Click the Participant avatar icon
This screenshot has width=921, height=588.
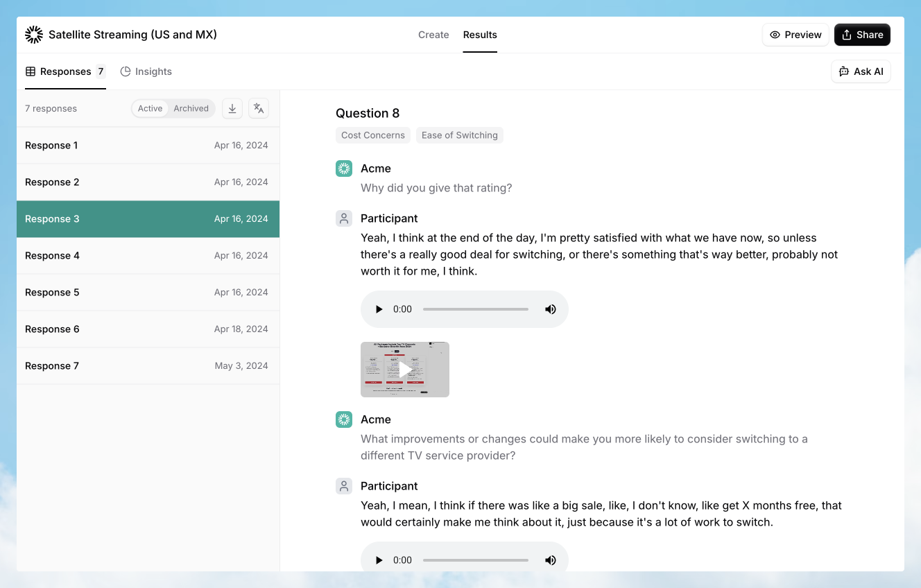click(x=343, y=218)
